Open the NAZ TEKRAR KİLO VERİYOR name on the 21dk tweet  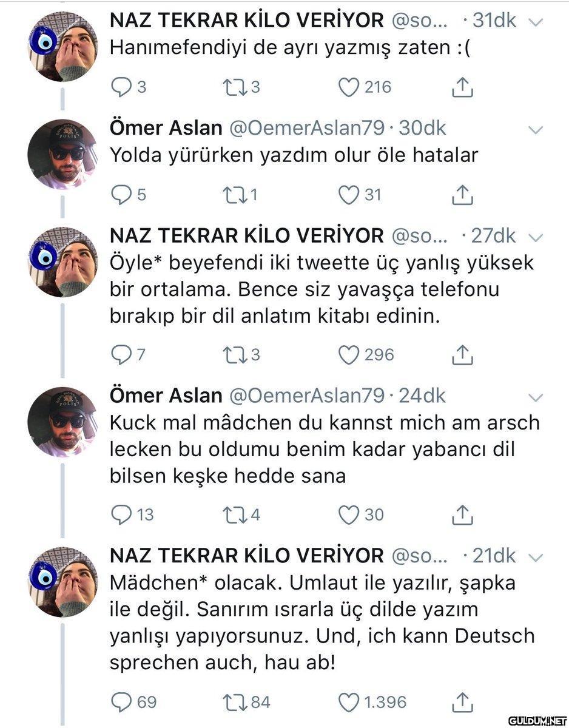pyautogui.click(x=246, y=555)
